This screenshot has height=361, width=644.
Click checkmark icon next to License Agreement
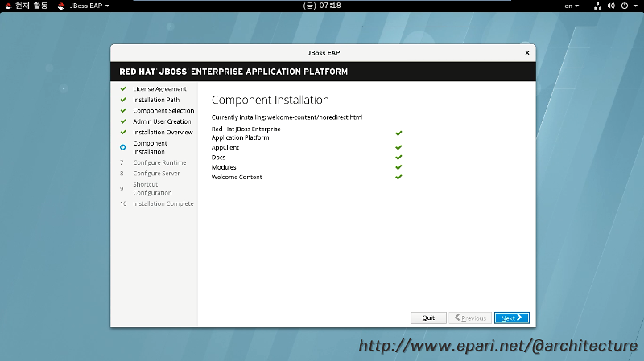coord(123,88)
